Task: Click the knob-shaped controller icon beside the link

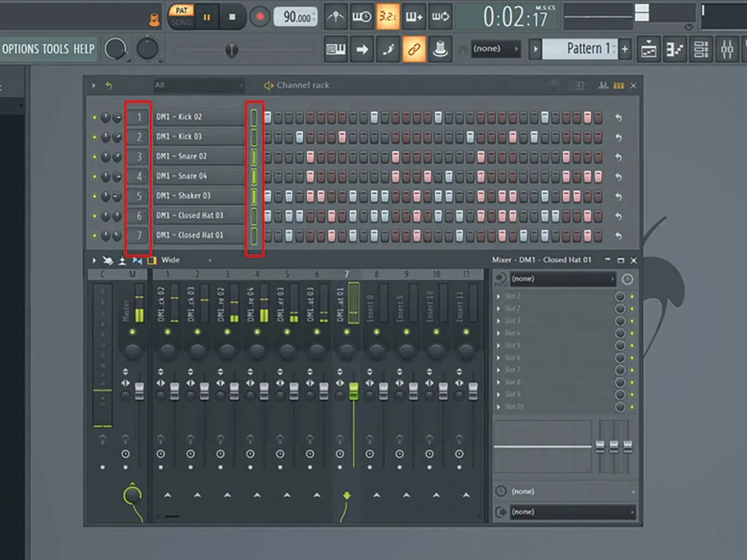Action: (x=440, y=50)
